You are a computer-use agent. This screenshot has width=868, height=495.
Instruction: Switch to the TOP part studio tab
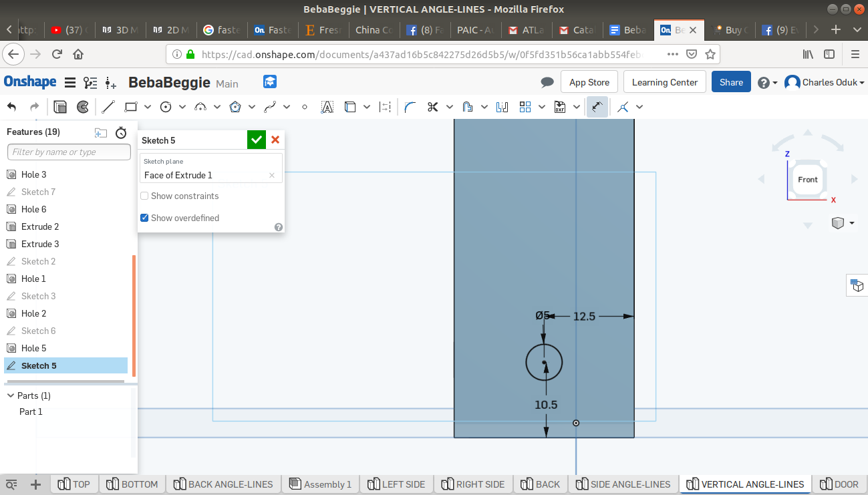click(74, 484)
